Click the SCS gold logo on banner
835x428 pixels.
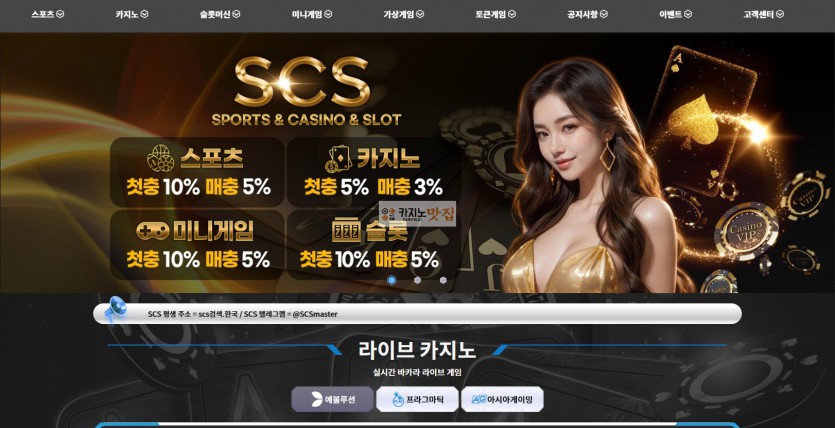(302, 81)
